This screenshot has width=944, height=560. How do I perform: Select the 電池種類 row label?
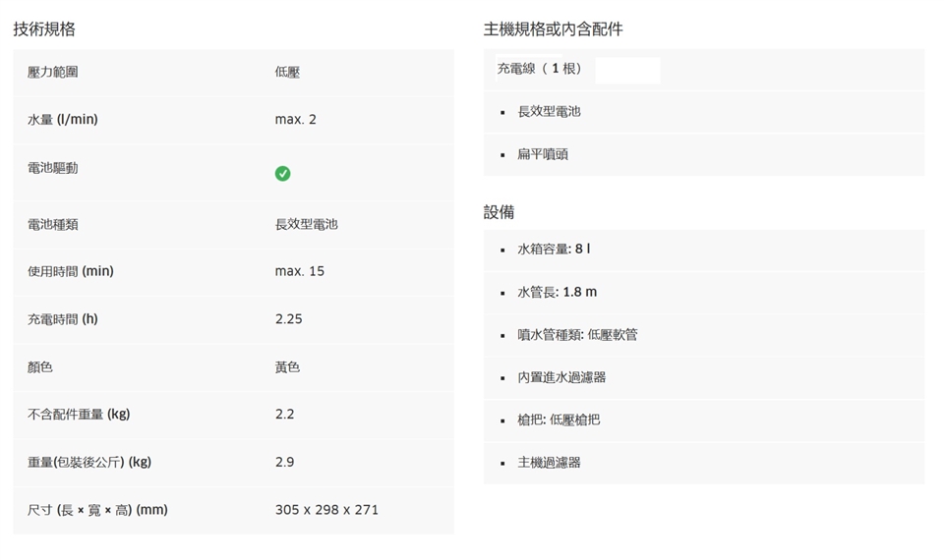pyautogui.click(x=53, y=224)
